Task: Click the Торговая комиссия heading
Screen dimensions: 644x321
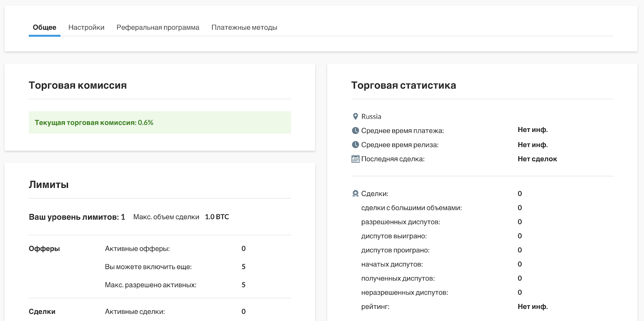Action: tap(78, 85)
